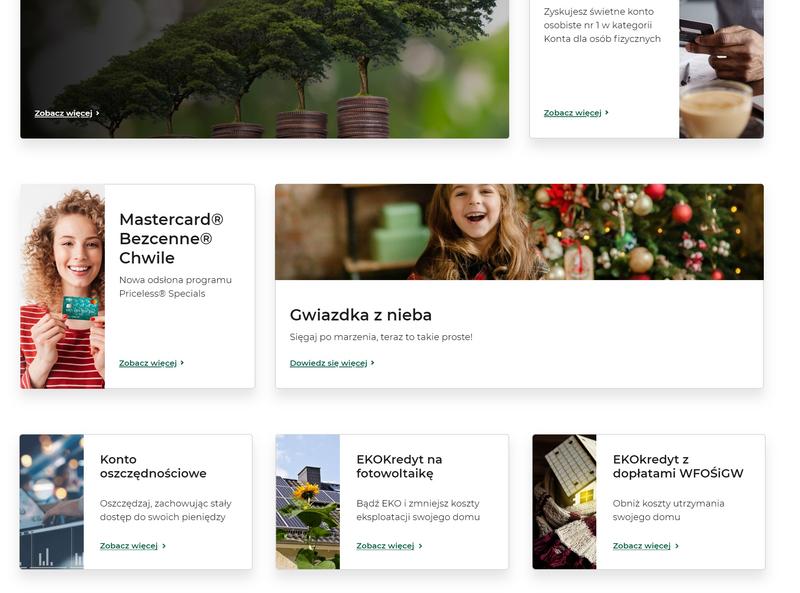Select the 'Gwiazdka z nieba' heading
800x593 pixels.
(360, 315)
